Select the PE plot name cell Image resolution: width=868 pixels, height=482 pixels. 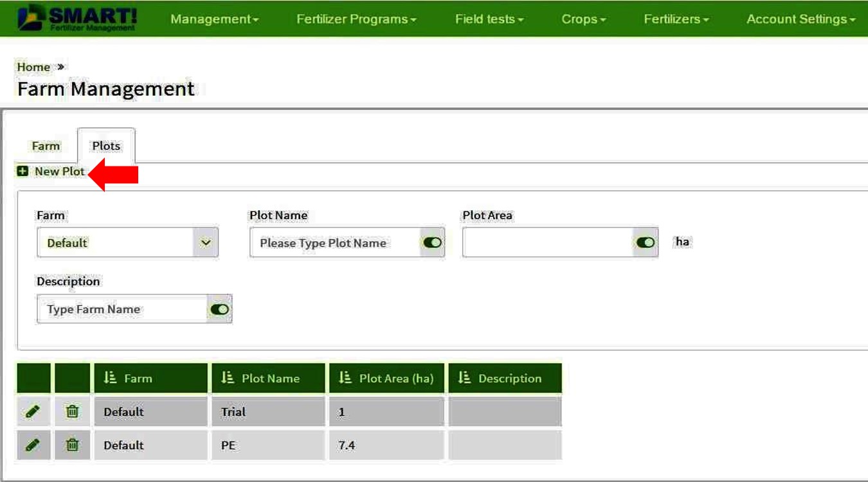(268, 445)
